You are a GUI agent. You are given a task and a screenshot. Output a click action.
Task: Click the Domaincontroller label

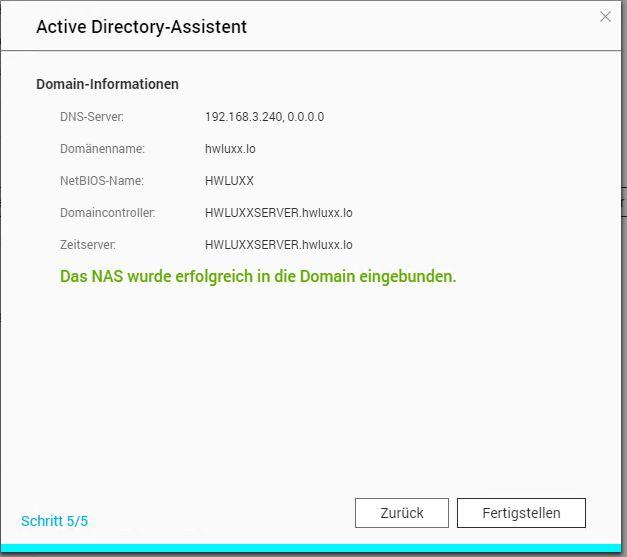click(x=108, y=213)
